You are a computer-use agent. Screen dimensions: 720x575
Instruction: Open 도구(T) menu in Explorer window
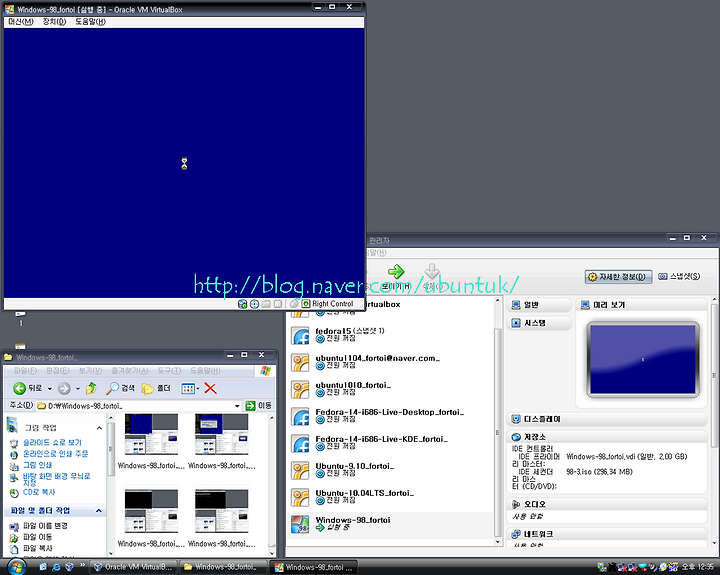coord(169,371)
